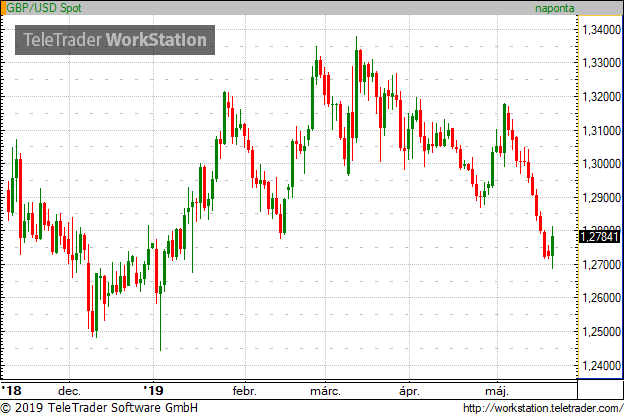Click the last green candlestick at chart end
Viewport: 624px width, 417px height.
coord(552,247)
